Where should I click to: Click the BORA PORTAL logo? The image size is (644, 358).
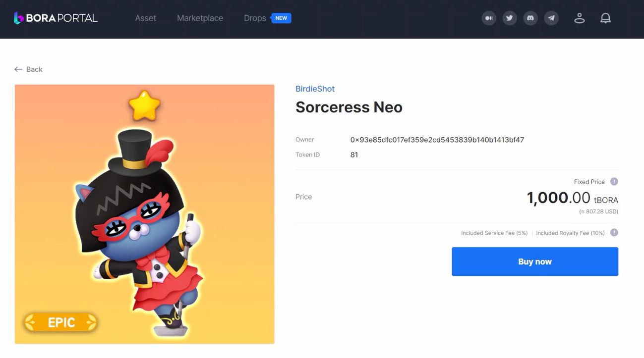(56, 18)
